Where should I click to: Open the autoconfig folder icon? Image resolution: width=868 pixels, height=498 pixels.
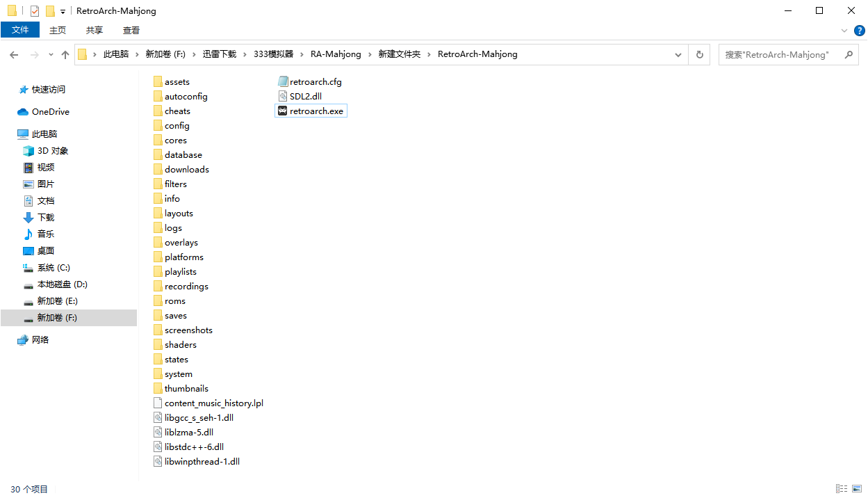(158, 96)
